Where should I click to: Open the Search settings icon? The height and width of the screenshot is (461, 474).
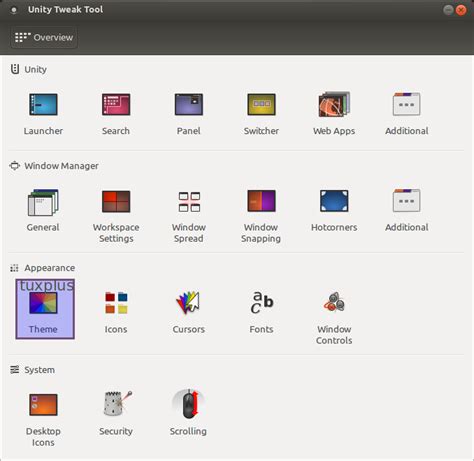[x=116, y=105]
